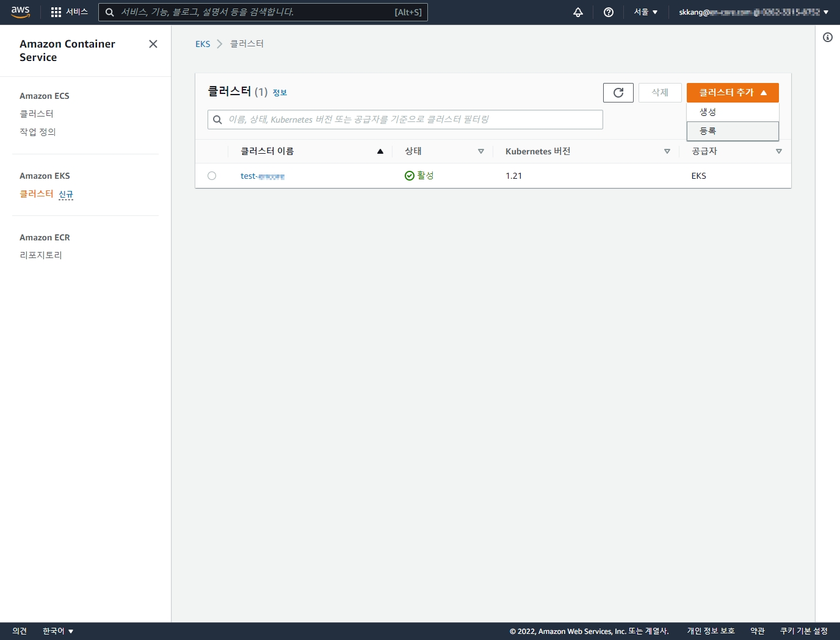Open the test- cluster link
Image resolution: width=840 pixels, height=640 pixels.
pyautogui.click(x=262, y=176)
